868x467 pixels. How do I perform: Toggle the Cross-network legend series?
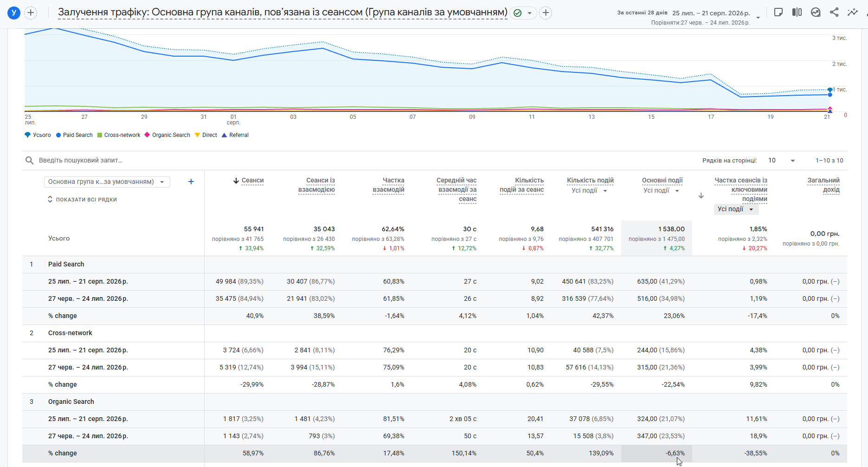[119, 135]
